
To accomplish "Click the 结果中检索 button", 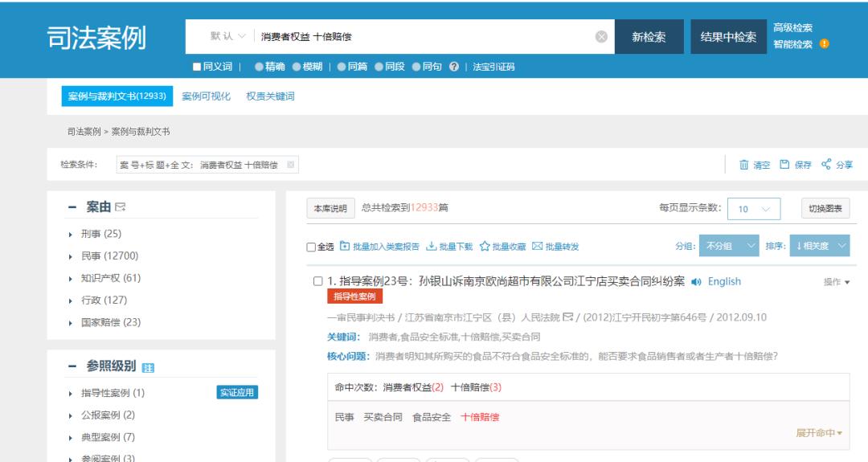I will tap(728, 36).
